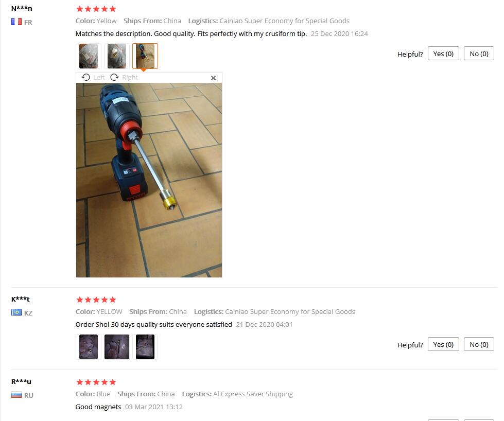This screenshot has height=421, width=504.
Task: Click reviewer name N***n
Action: point(22,8)
